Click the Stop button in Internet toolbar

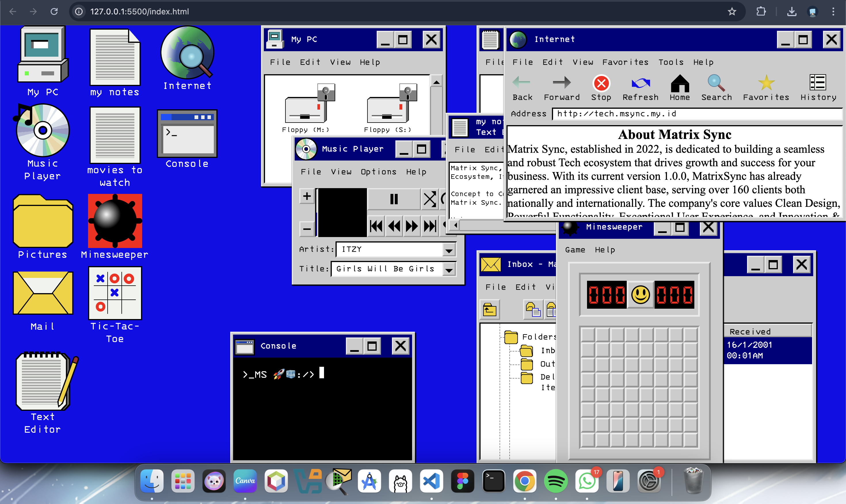[x=601, y=83]
